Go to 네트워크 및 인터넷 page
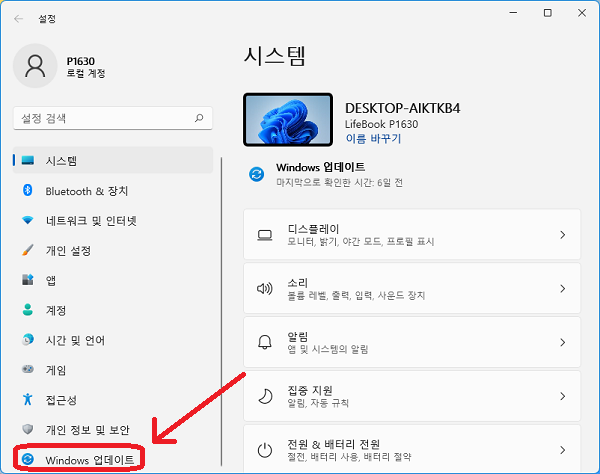Screen dimensions: 600x474 [x=91, y=220]
